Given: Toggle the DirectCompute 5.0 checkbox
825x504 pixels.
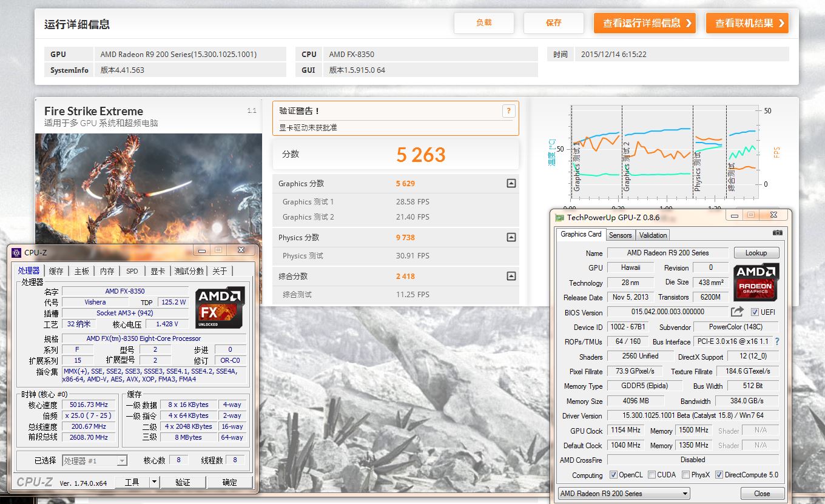Looking at the screenshot, I should point(719,475).
